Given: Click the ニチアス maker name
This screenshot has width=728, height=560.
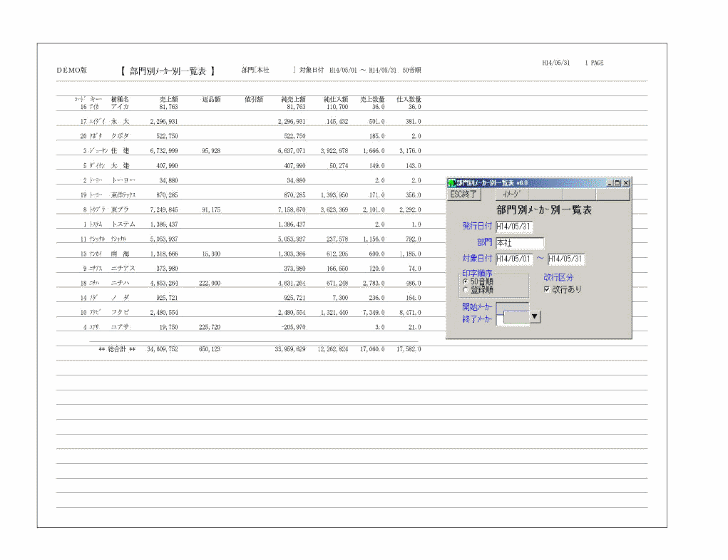Looking at the screenshot, I should coord(123,268).
